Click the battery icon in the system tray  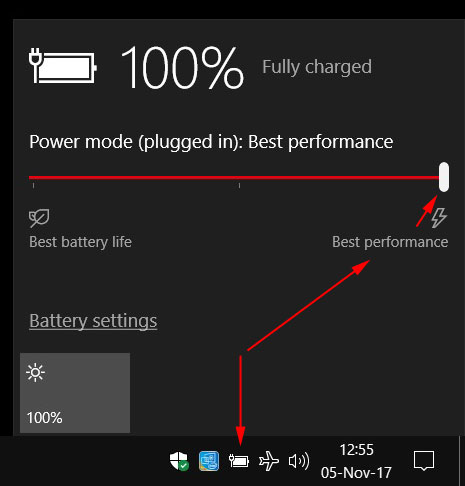239,461
